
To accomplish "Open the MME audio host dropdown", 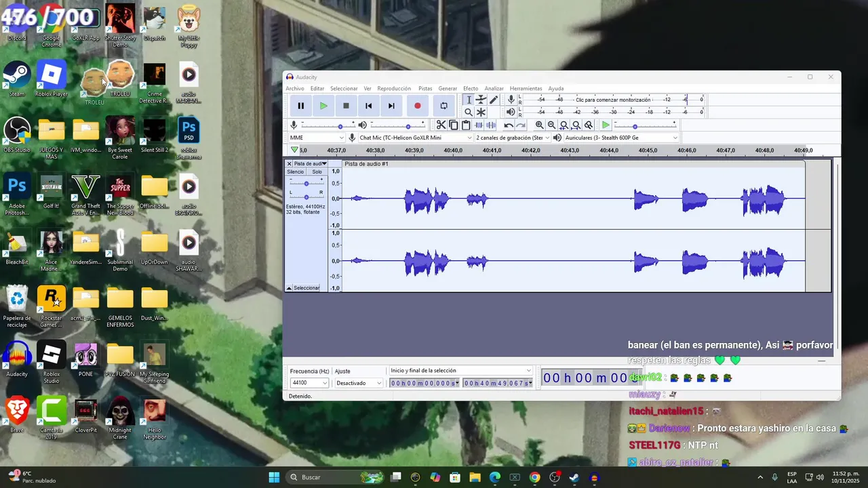I will click(x=317, y=138).
